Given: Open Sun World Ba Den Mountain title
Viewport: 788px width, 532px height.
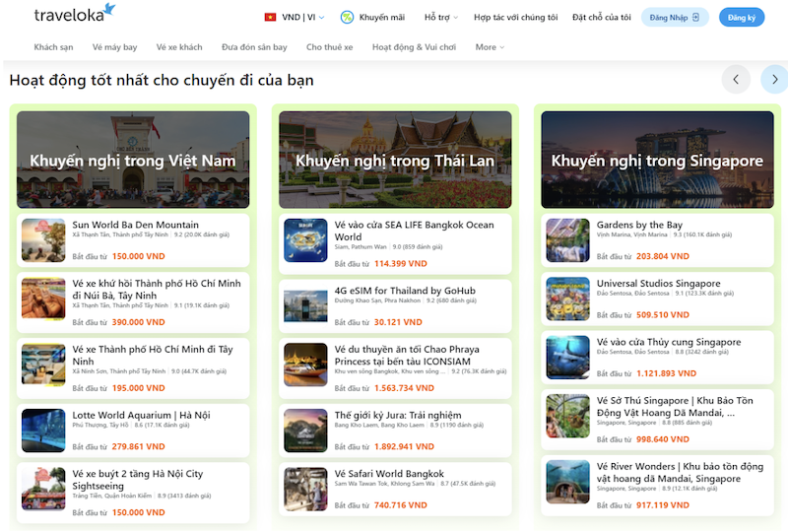Looking at the screenshot, I should pos(135,225).
